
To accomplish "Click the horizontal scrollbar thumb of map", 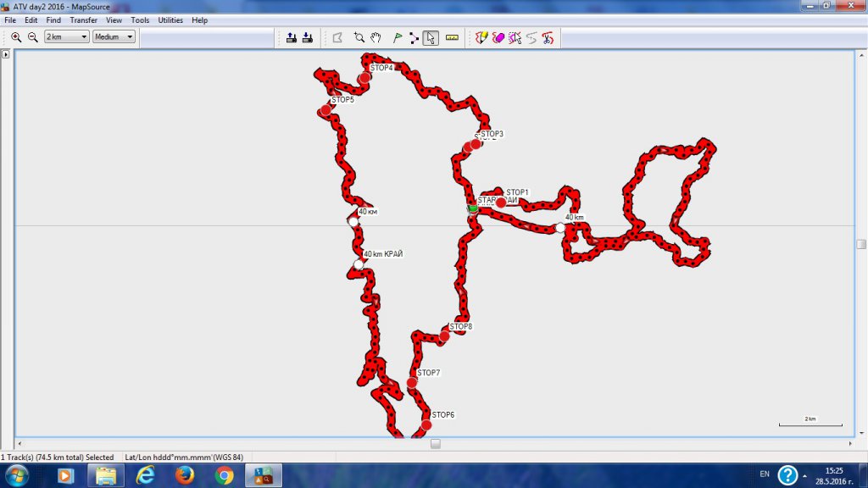I will pyautogui.click(x=436, y=444).
